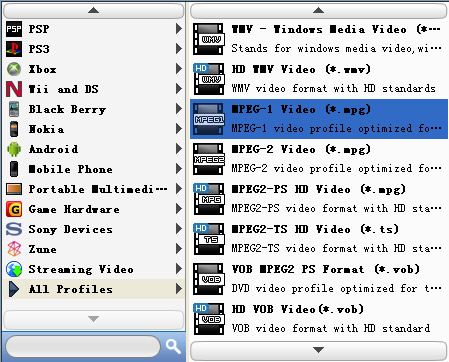The width and height of the screenshot is (449, 362).
Task: Expand the All Profiles arrow
Action: pyautogui.click(x=179, y=289)
